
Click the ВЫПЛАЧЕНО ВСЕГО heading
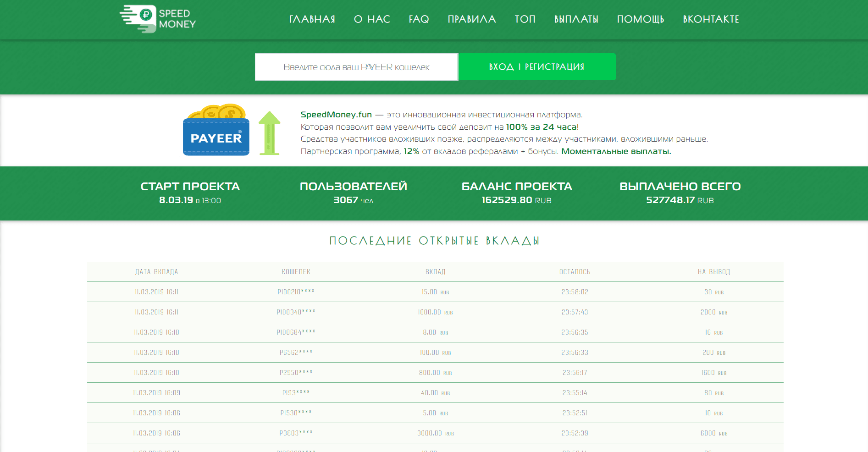(680, 187)
